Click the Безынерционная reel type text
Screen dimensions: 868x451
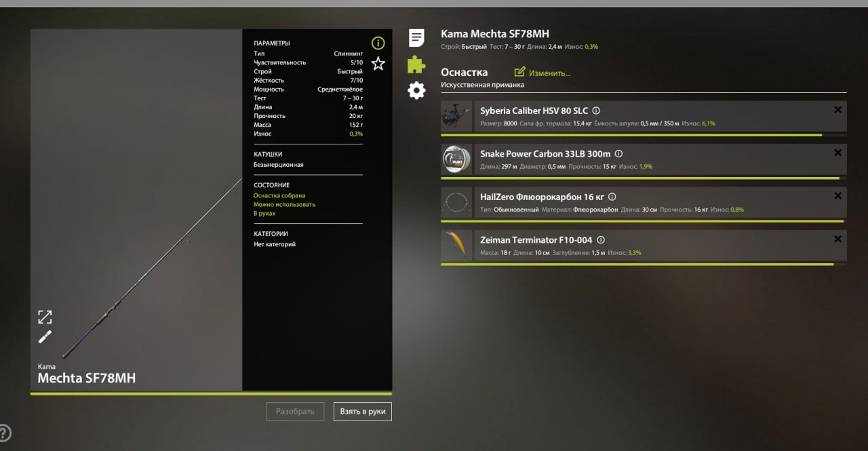tap(279, 165)
